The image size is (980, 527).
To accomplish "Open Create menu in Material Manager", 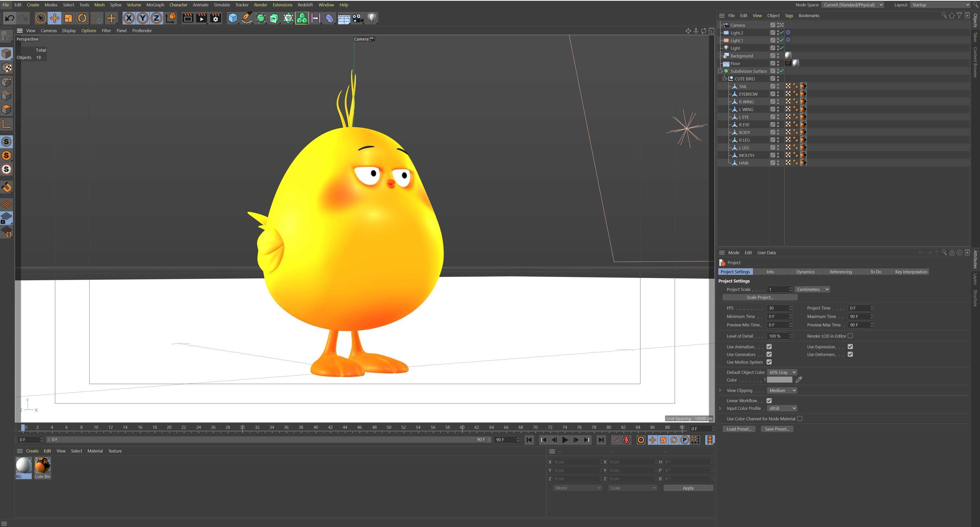I will pyautogui.click(x=32, y=451).
